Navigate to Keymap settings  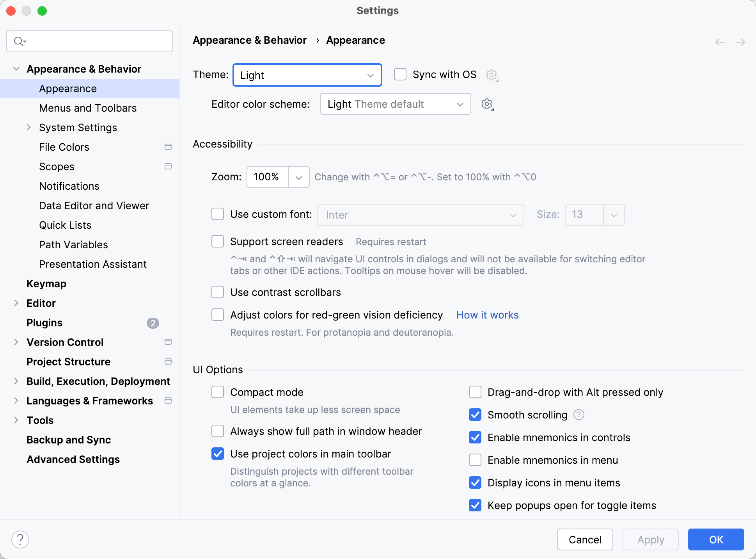click(46, 284)
